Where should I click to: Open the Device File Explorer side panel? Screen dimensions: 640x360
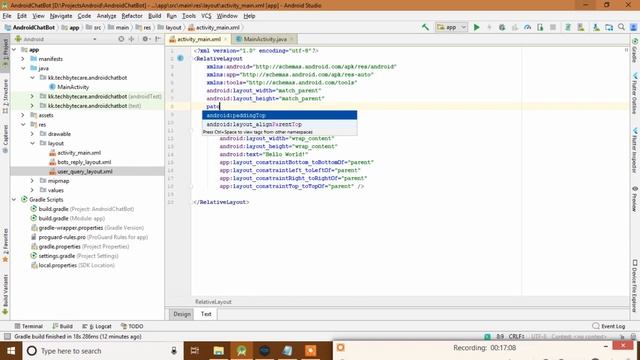click(x=635, y=286)
